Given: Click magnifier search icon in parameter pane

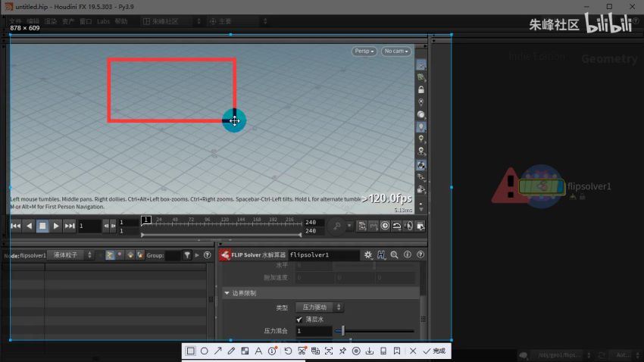Looking at the screenshot, I should [x=394, y=255].
